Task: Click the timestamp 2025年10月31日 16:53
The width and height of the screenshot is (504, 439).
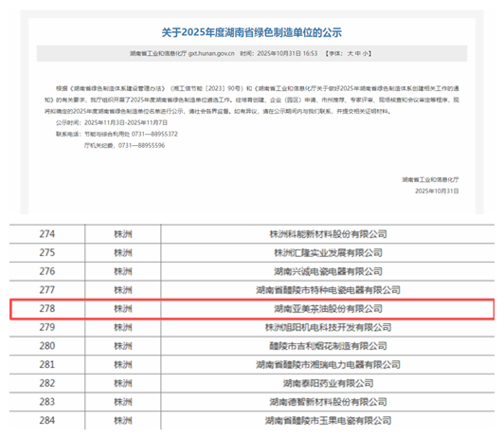Action: 287,53
